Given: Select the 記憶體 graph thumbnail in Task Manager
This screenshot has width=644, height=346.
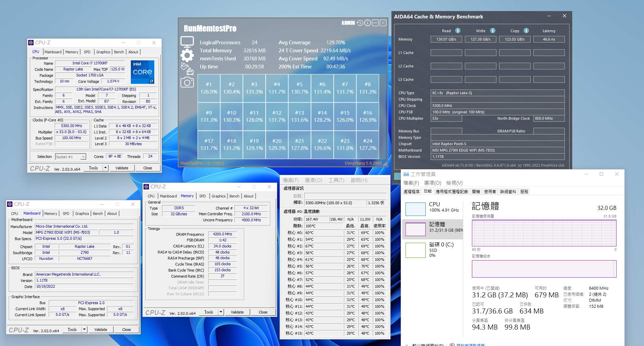Looking at the screenshot, I should 415,229.
